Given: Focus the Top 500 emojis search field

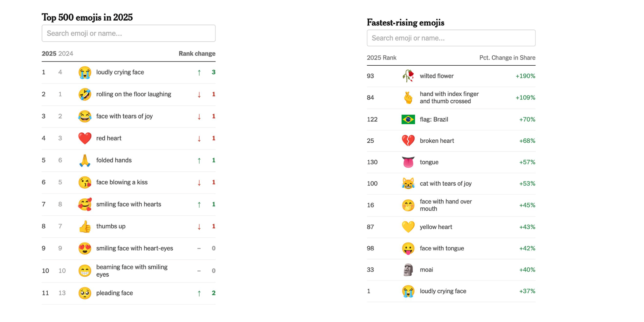Looking at the screenshot, I should (128, 33).
